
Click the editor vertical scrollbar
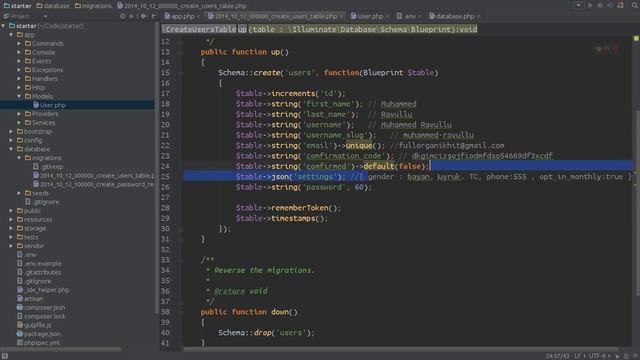(637, 202)
